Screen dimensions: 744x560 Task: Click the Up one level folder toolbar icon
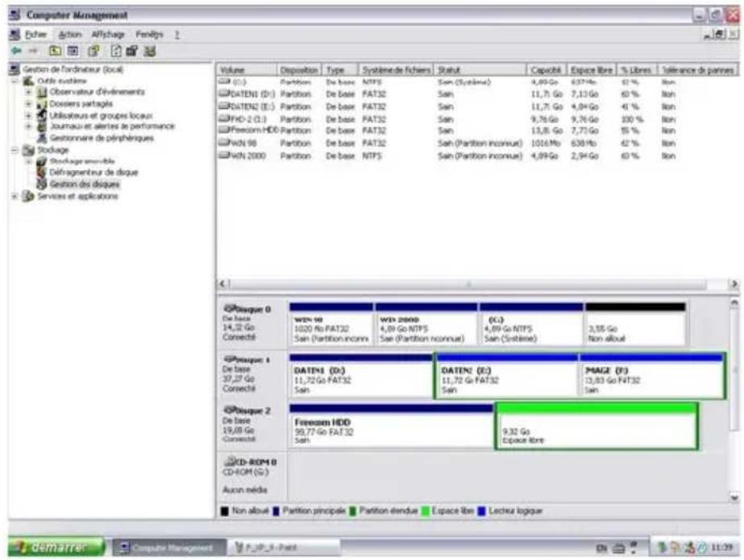click(x=55, y=51)
